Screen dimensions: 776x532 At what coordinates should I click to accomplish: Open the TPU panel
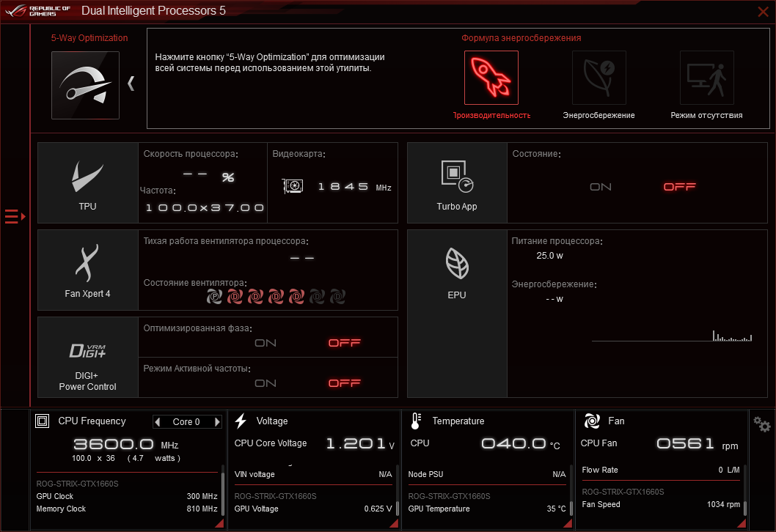[x=87, y=183]
